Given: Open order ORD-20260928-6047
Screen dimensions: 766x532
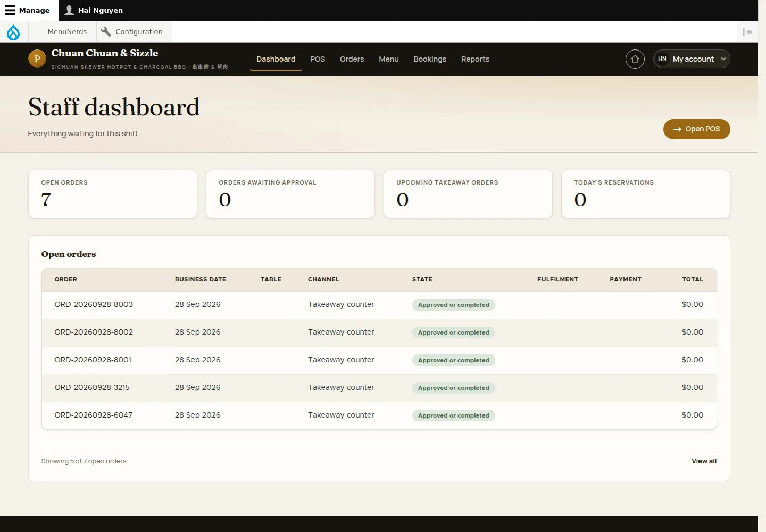Looking at the screenshot, I should coord(94,415).
